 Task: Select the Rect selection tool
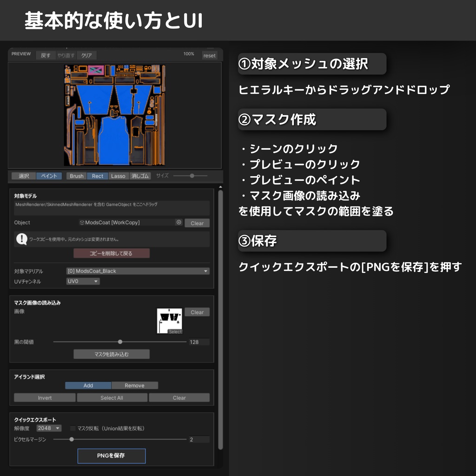coord(97,176)
